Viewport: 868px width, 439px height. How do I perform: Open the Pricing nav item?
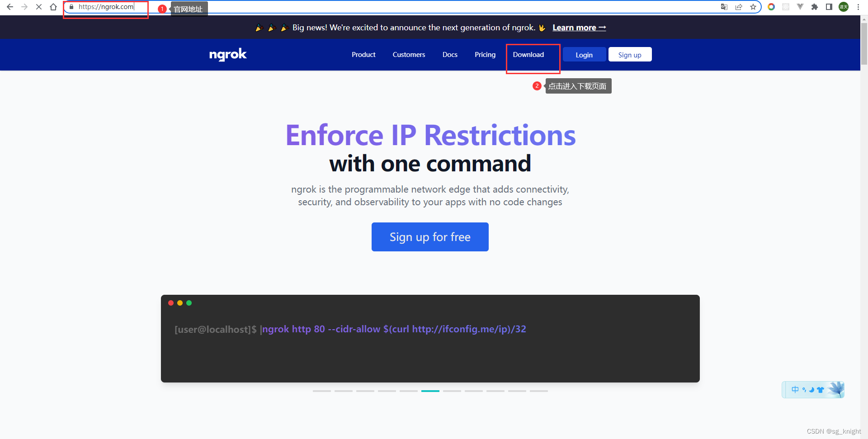[x=485, y=55]
